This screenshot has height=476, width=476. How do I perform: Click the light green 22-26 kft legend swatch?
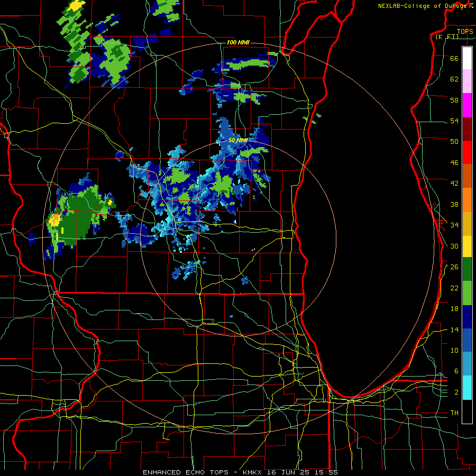pyautogui.click(x=467, y=293)
